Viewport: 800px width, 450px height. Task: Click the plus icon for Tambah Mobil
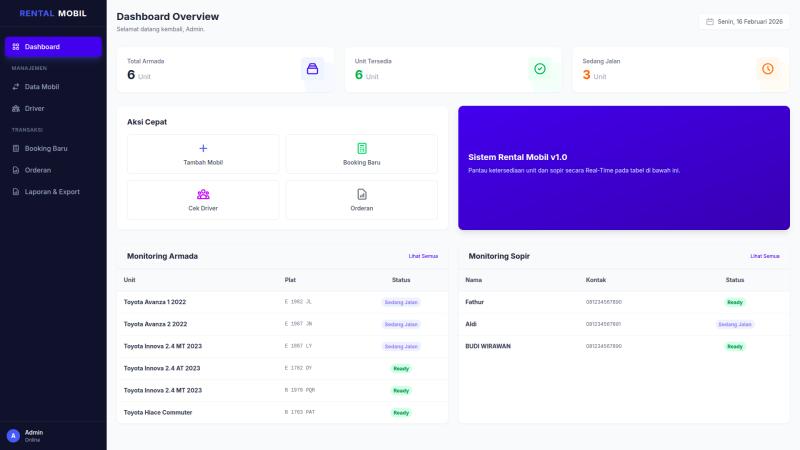pyautogui.click(x=203, y=148)
